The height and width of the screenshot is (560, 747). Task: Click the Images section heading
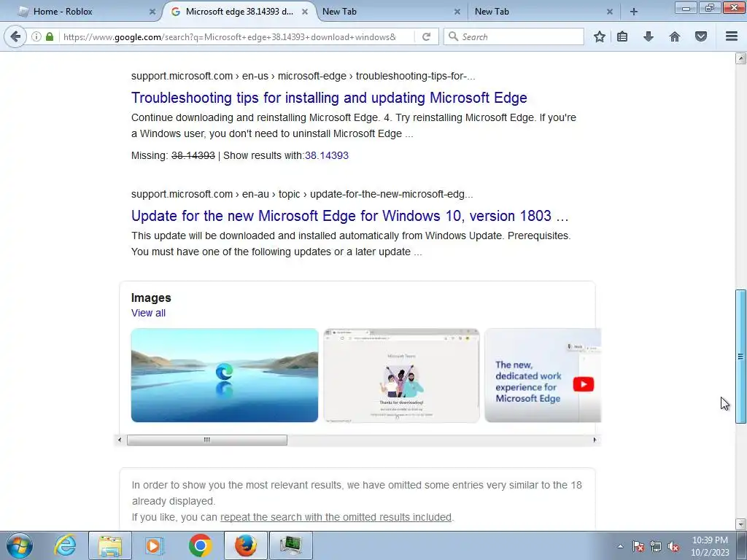151,297
